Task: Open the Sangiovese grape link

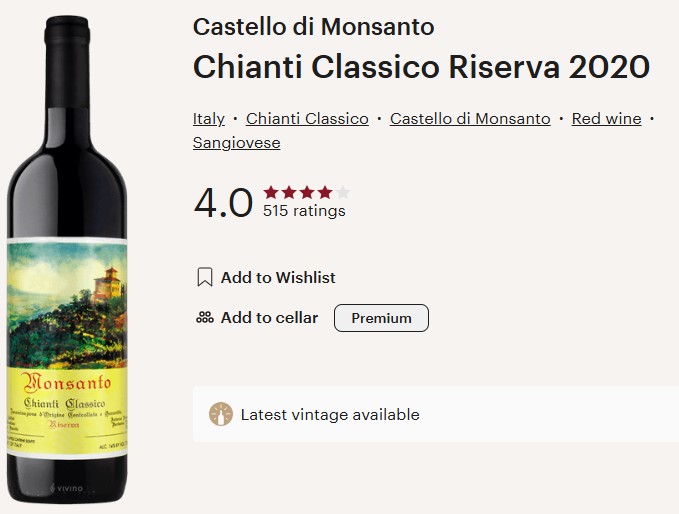Action: (x=236, y=143)
